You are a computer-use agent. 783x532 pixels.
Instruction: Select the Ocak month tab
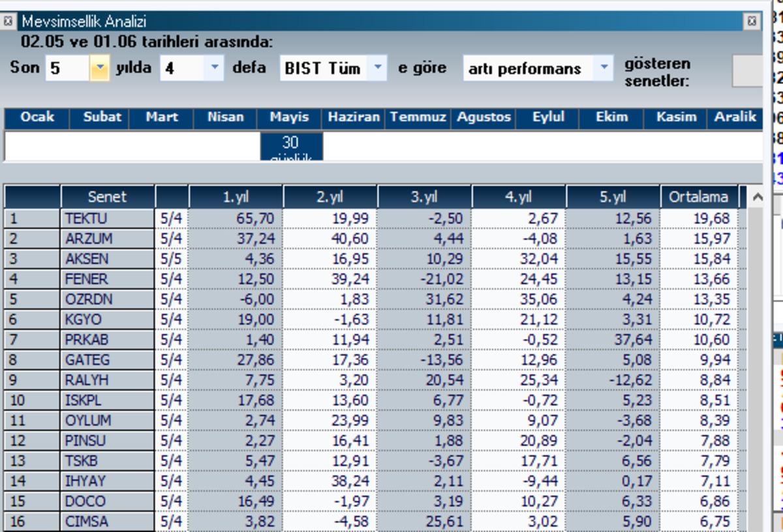[x=37, y=118]
